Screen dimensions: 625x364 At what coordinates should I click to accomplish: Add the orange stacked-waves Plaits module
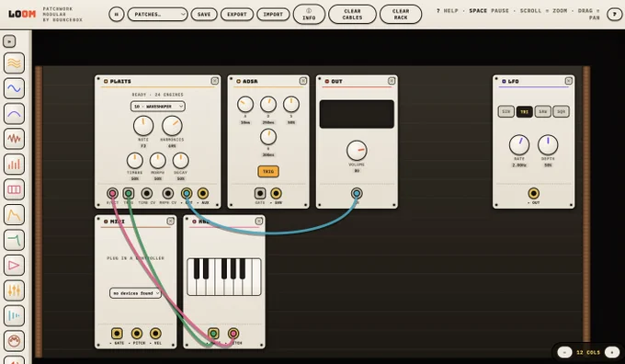tap(14, 63)
